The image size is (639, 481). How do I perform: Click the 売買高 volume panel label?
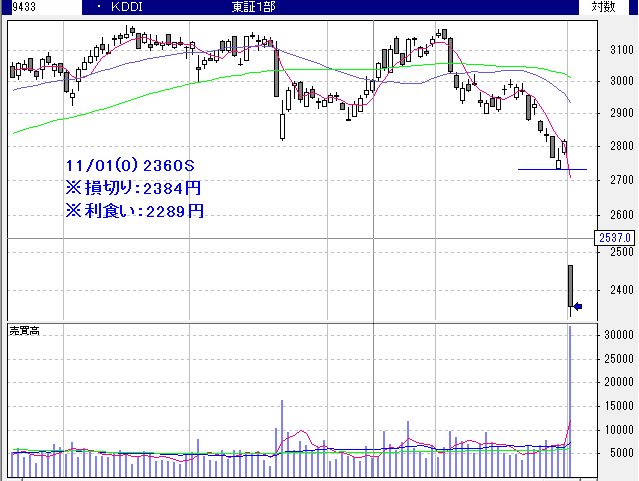tap(23, 329)
